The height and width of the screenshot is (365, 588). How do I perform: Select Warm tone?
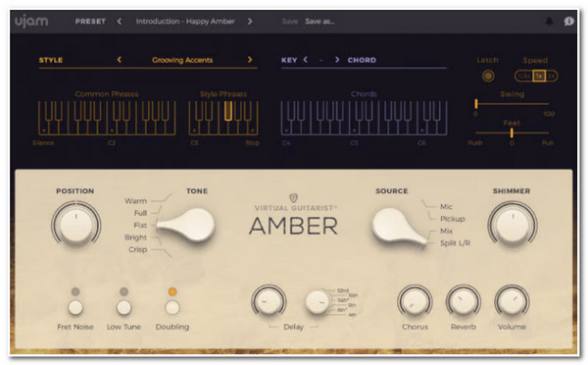136,201
